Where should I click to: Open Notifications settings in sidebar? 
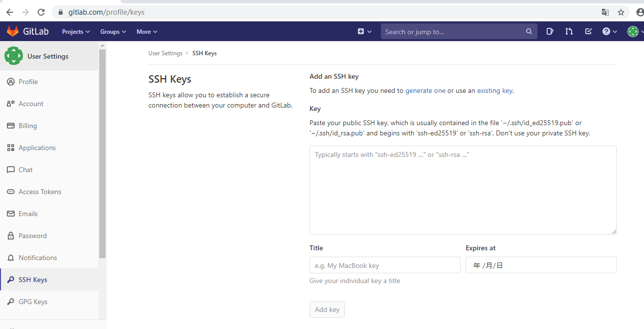point(49,258)
